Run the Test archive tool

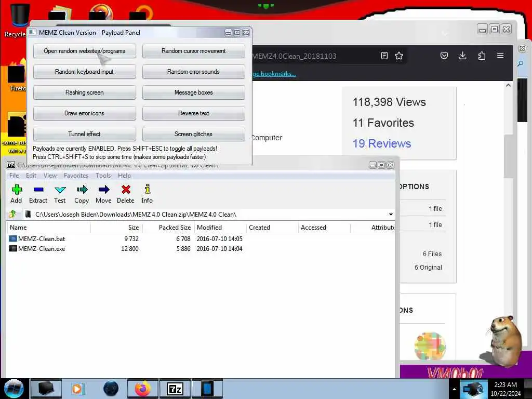[x=60, y=190]
